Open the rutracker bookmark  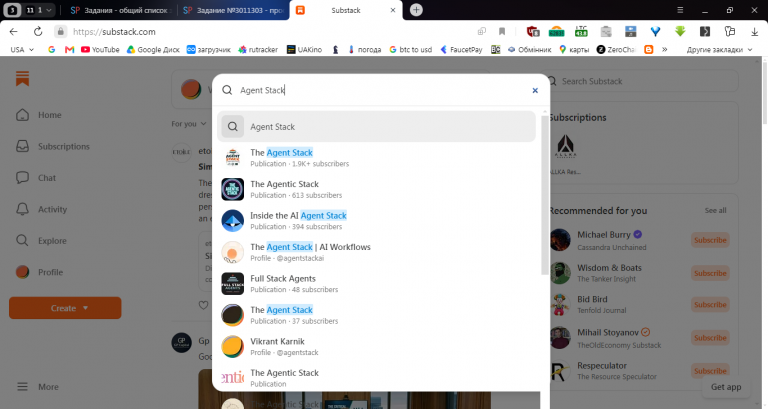(258, 49)
